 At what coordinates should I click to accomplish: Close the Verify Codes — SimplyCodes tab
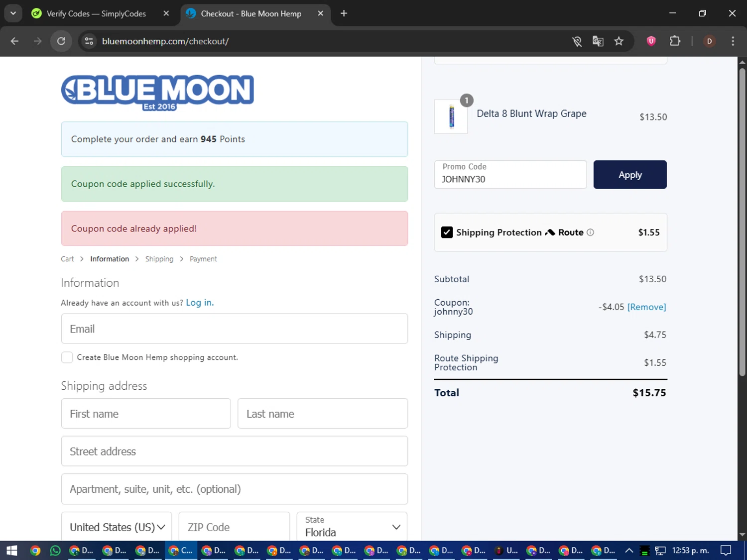pyautogui.click(x=166, y=13)
